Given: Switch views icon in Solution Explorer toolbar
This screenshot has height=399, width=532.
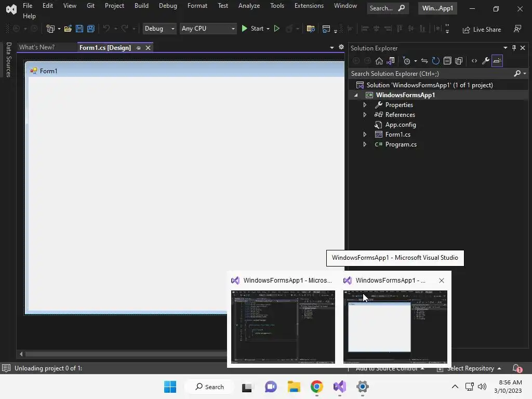Looking at the screenshot, I should pyautogui.click(x=391, y=61).
